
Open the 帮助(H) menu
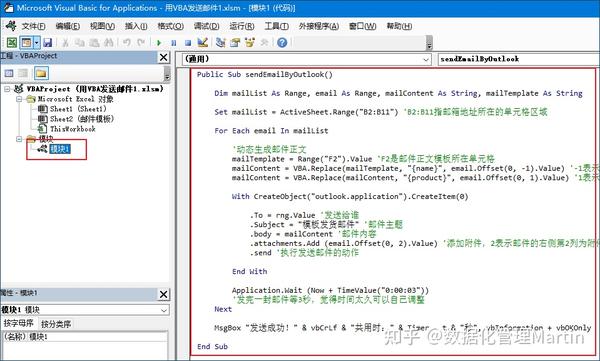coord(399,26)
